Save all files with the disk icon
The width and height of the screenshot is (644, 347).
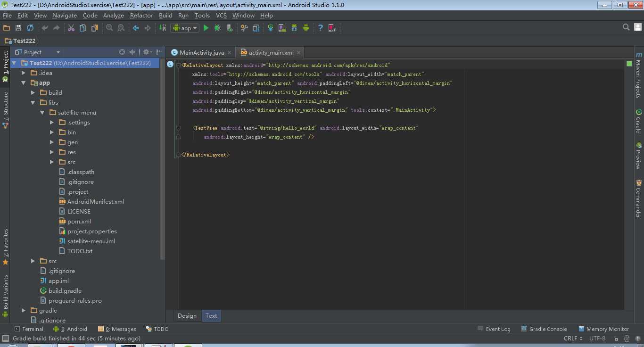[18, 28]
